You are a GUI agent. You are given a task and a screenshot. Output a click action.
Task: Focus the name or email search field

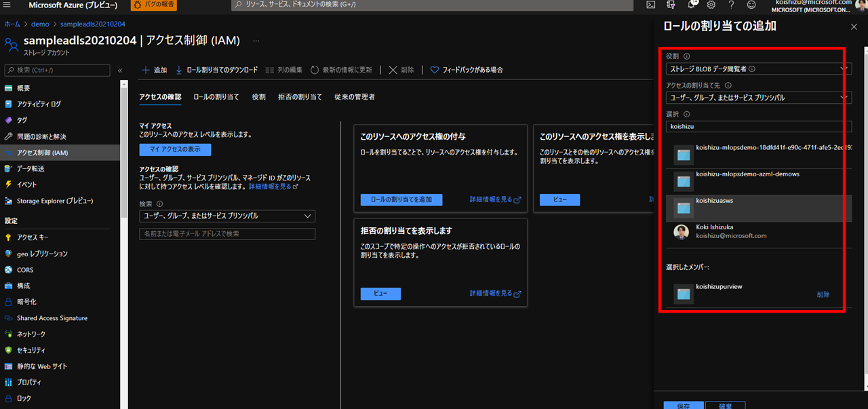point(227,234)
